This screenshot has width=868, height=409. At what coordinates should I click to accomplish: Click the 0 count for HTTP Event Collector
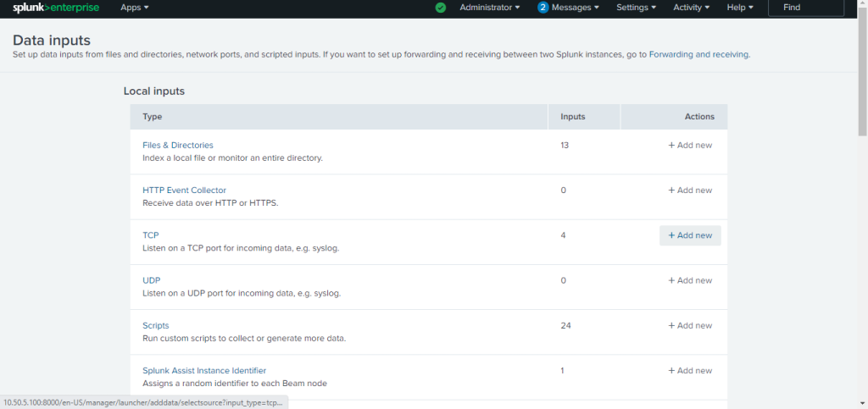click(x=564, y=191)
